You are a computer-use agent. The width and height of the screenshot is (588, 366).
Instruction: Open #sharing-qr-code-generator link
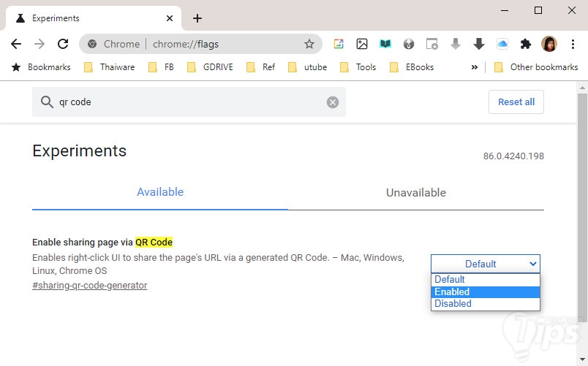pos(90,286)
